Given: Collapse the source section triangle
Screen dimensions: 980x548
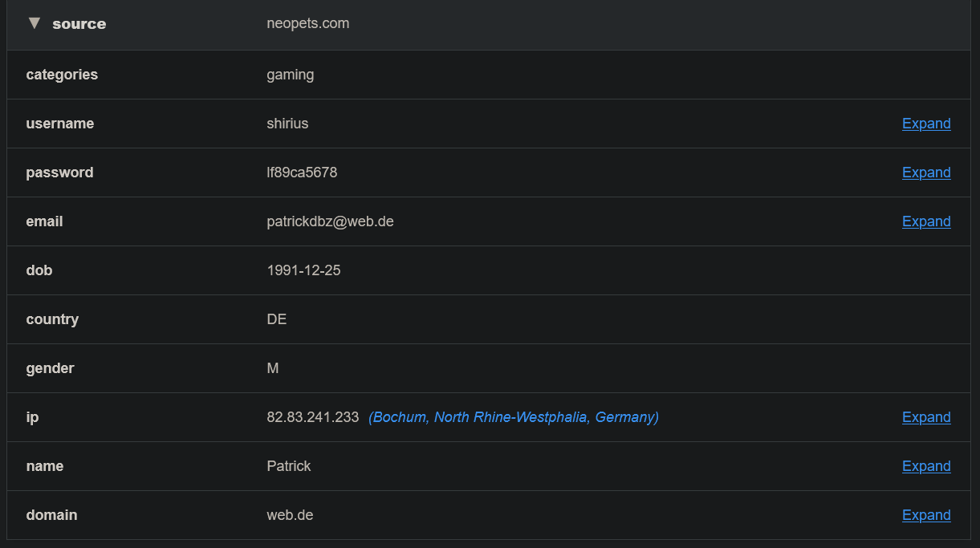Looking at the screenshot, I should 34,23.
